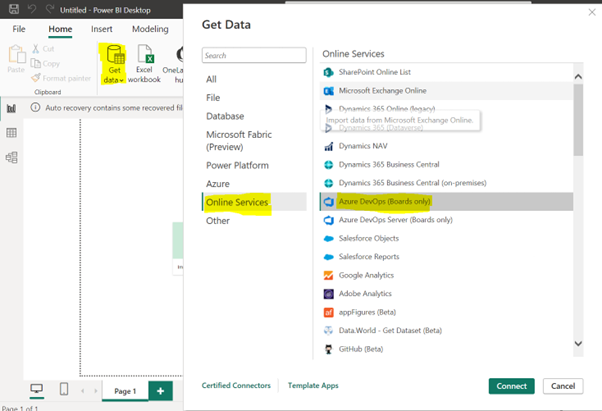Click the Microsoft Exchange Online Outlook icon

[x=329, y=91]
